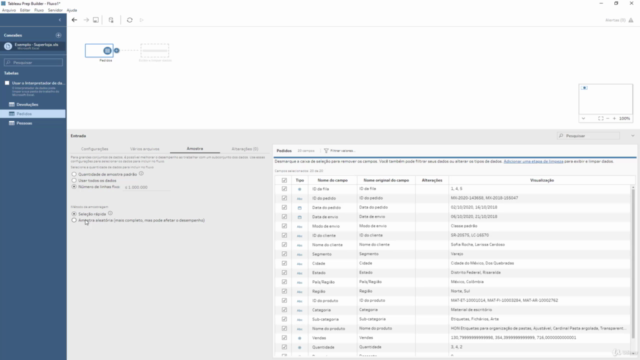Uncheck the Modo de envio field checkbox

pos(284,226)
